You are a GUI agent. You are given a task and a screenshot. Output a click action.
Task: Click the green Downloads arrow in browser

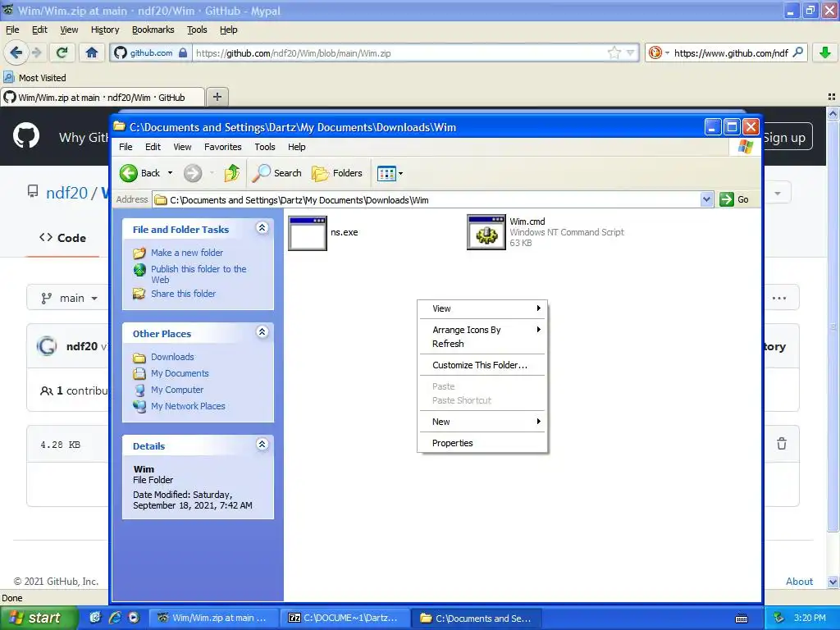coord(825,52)
